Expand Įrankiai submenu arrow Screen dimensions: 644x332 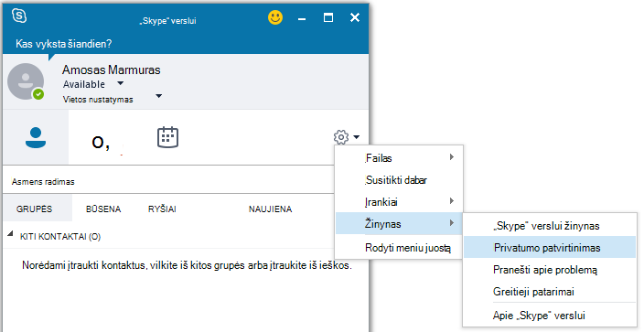(x=451, y=201)
